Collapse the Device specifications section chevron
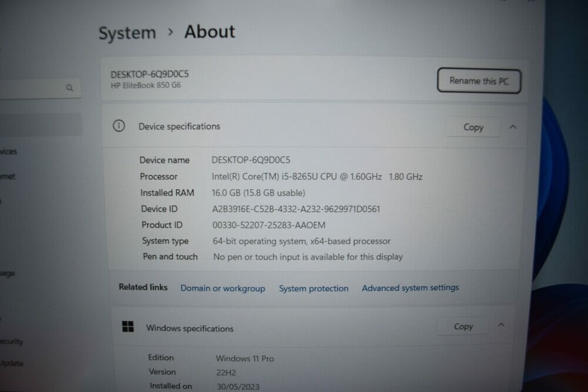 point(513,127)
